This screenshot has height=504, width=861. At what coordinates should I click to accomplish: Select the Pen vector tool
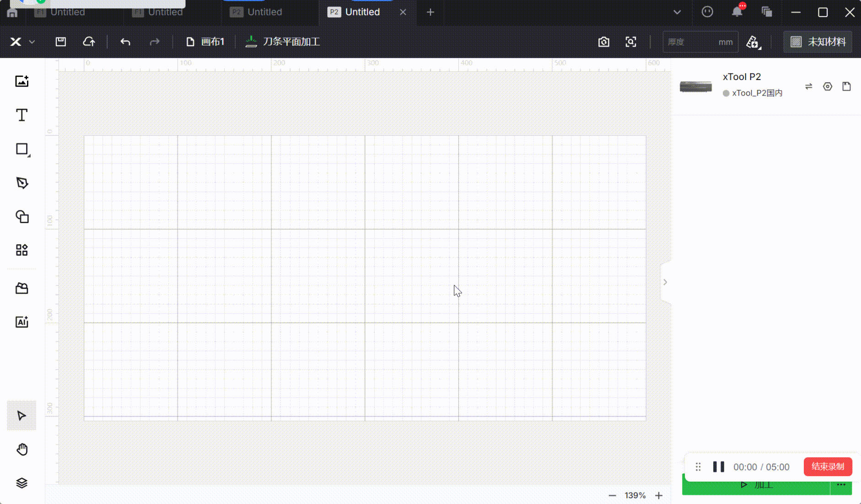tap(22, 183)
